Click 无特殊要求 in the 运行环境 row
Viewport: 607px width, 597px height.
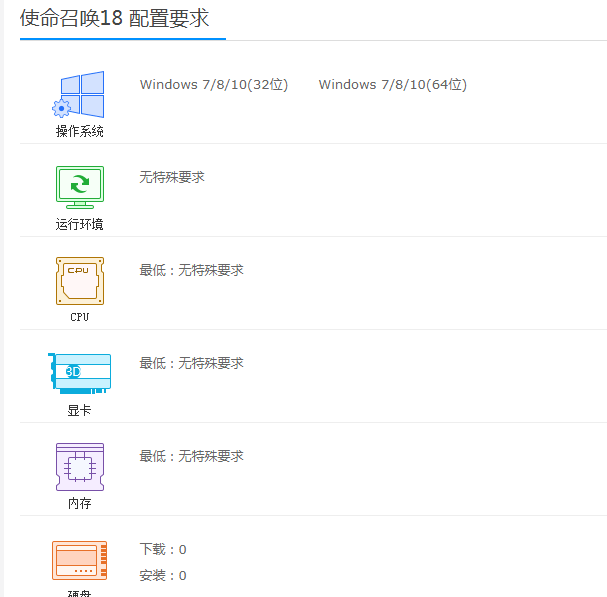pyautogui.click(x=172, y=177)
